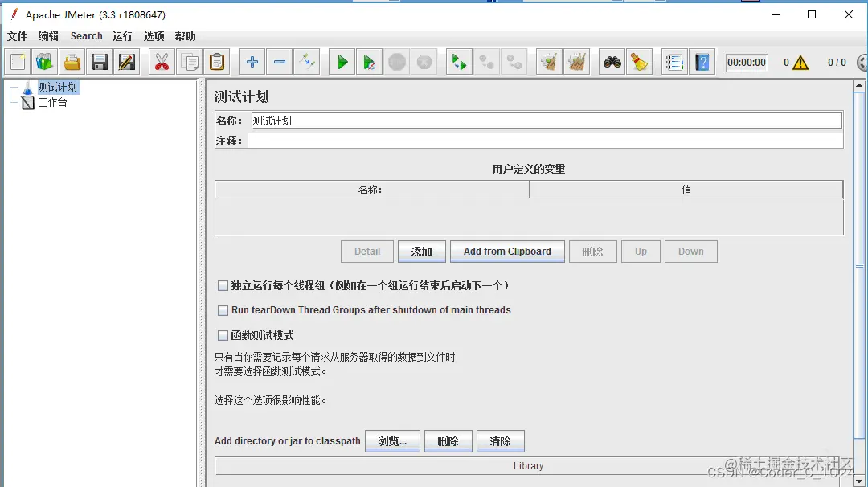
Task: Click the scrollbar down arrow
Action: [859, 481]
